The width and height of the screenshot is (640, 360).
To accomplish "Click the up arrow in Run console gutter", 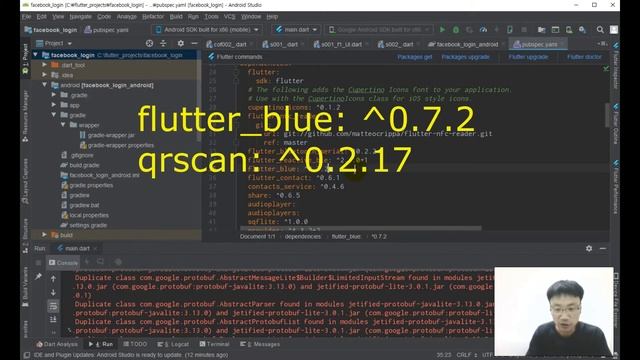I will click(53, 279).
